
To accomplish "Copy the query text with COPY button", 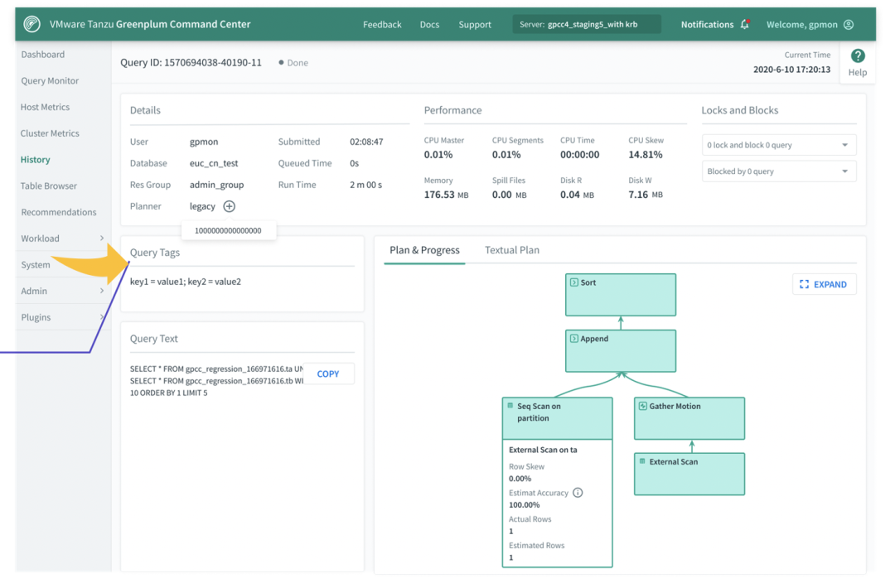I will coord(328,374).
